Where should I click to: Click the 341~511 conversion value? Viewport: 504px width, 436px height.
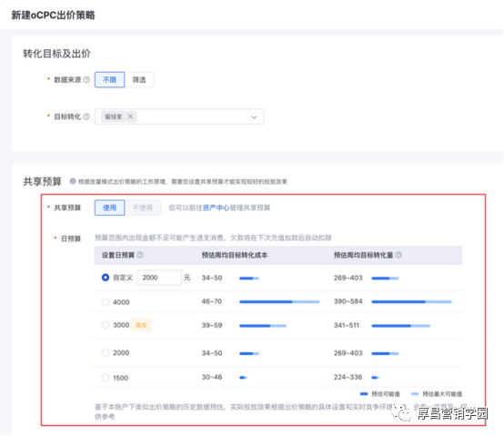(x=347, y=325)
